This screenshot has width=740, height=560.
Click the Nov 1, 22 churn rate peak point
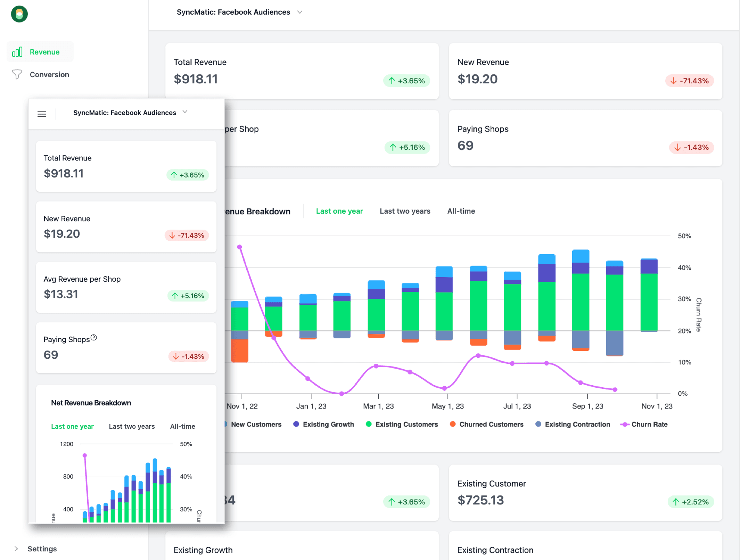(239, 247)
